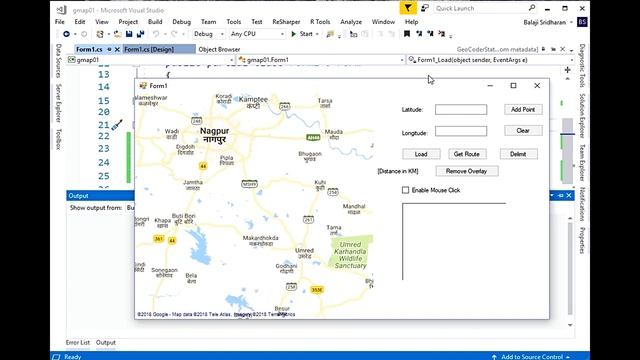Open the Toolbox side tab
Image resolution: width=640 pixels, height=360 pixels.
59,139
